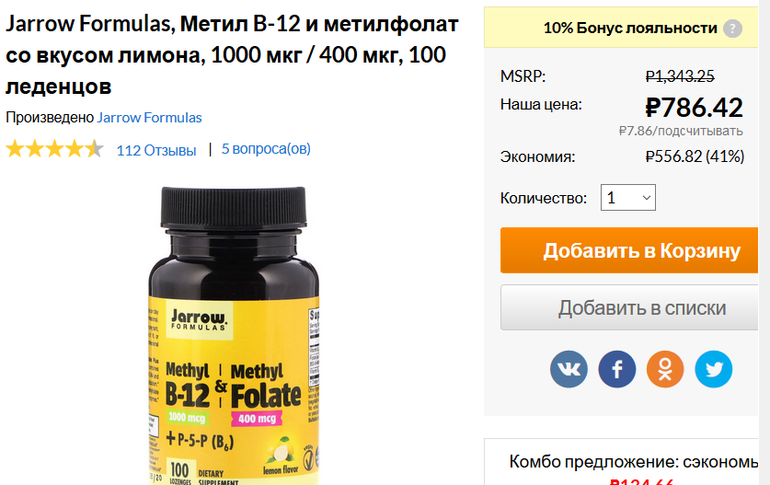Open the 112 Отзывы reviews link
Image resolution: width=770 pixels, height=485 pixels.
tap(156, 150)
